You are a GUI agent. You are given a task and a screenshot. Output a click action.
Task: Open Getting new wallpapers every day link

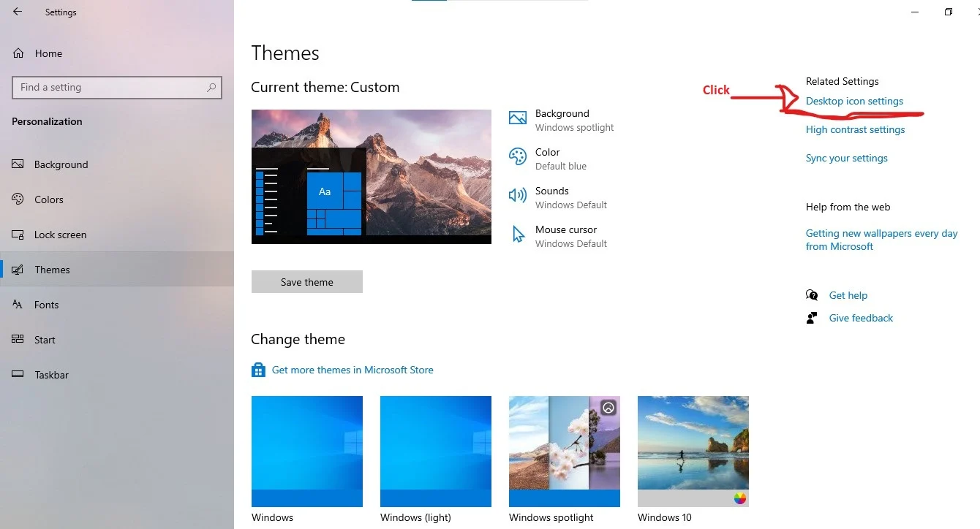click(x=881, y=240)
